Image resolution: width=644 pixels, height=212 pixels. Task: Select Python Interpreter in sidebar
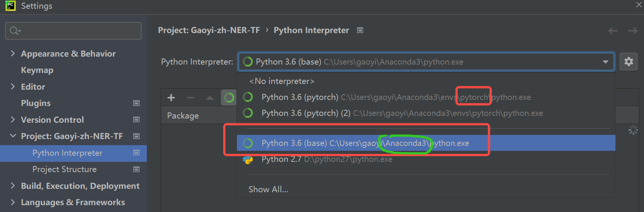tap(73, 153)
